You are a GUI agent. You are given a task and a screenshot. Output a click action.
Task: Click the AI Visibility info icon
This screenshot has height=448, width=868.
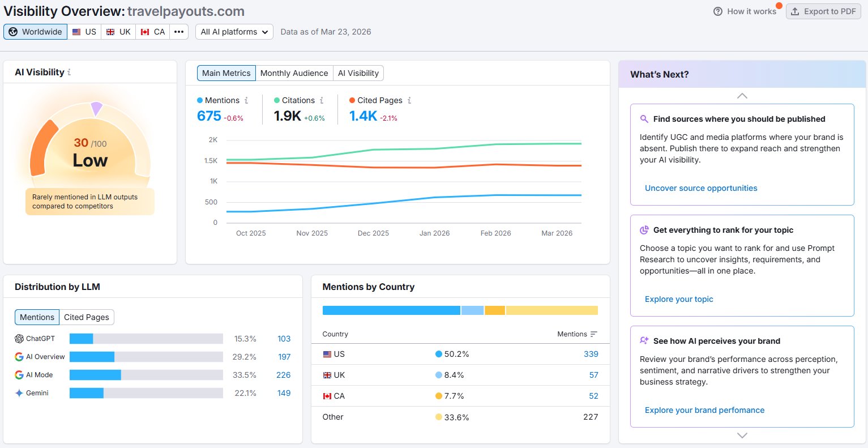tap(69, 72)
